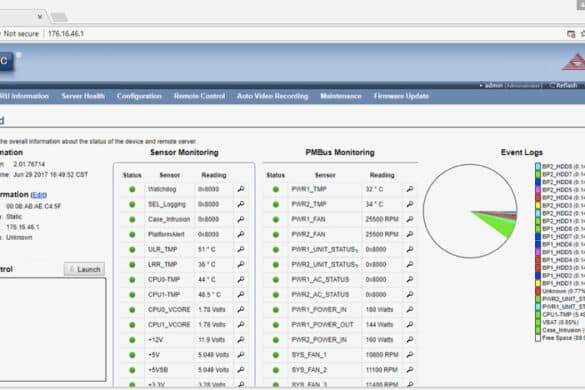Open details magnifier for PWR1_TMP
This screenshot has width=585, height=390.
(x=410, y=189)
